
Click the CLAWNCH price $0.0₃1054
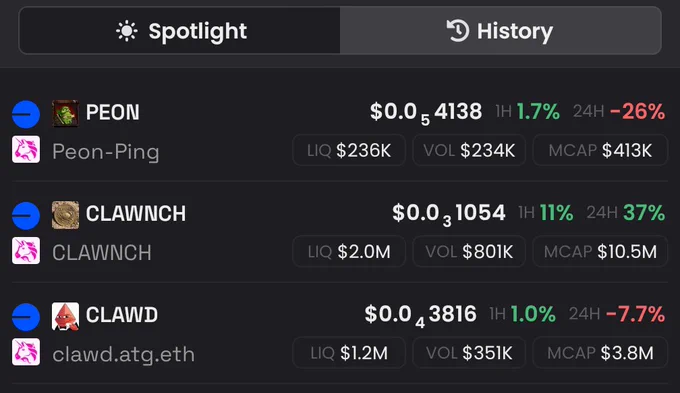[449, 214]
